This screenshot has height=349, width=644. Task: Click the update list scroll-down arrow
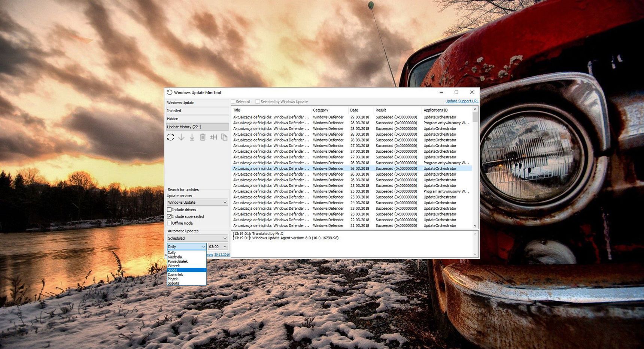tap(475, 226)
